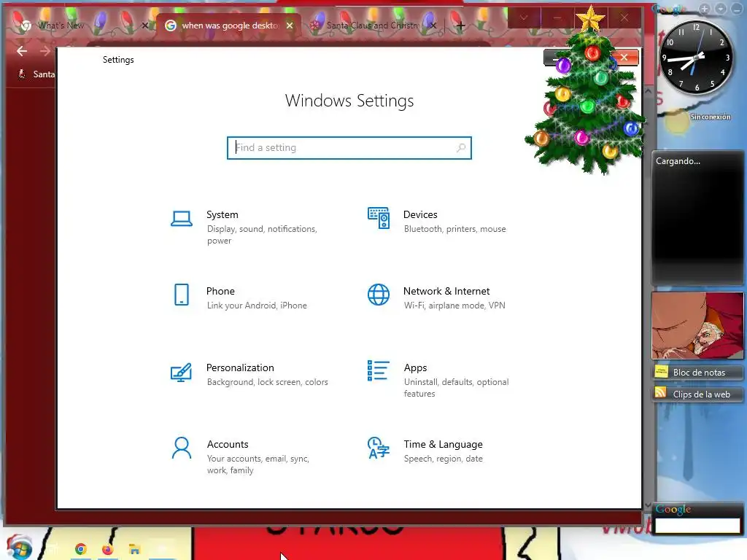Close the 'when was google desktop' tab
This screenshot has width=747, height=560.
pos(290,26)
